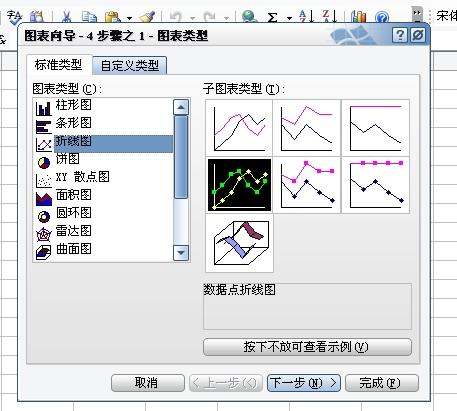Expand the toolbar options overflow button
Image resolution: width=457 pixels, height=411 pixels.
point(417,15)
